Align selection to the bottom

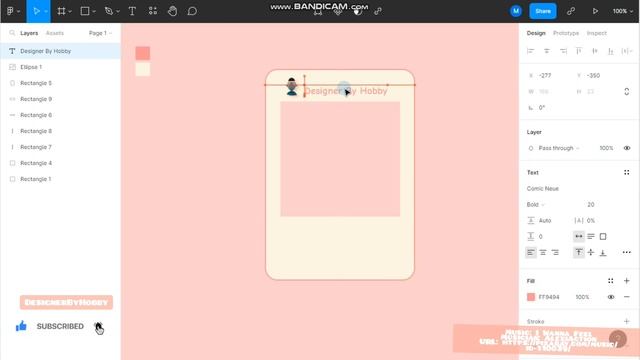pyautogui.click(x=611, y=51)
